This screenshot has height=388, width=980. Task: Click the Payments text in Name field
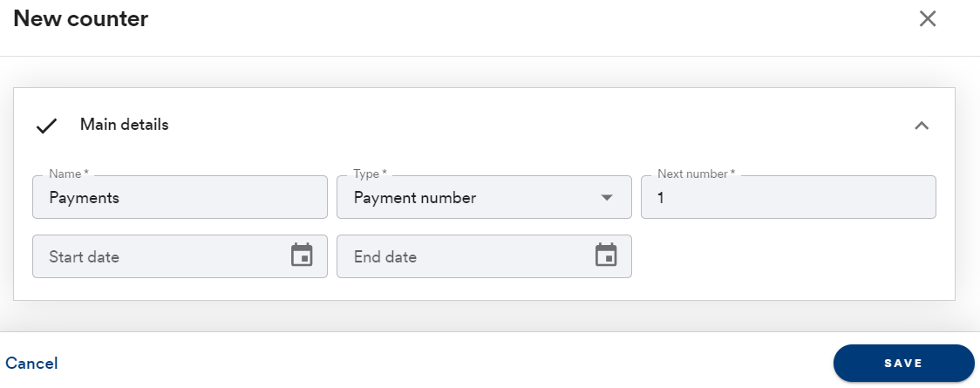(85, 198)
